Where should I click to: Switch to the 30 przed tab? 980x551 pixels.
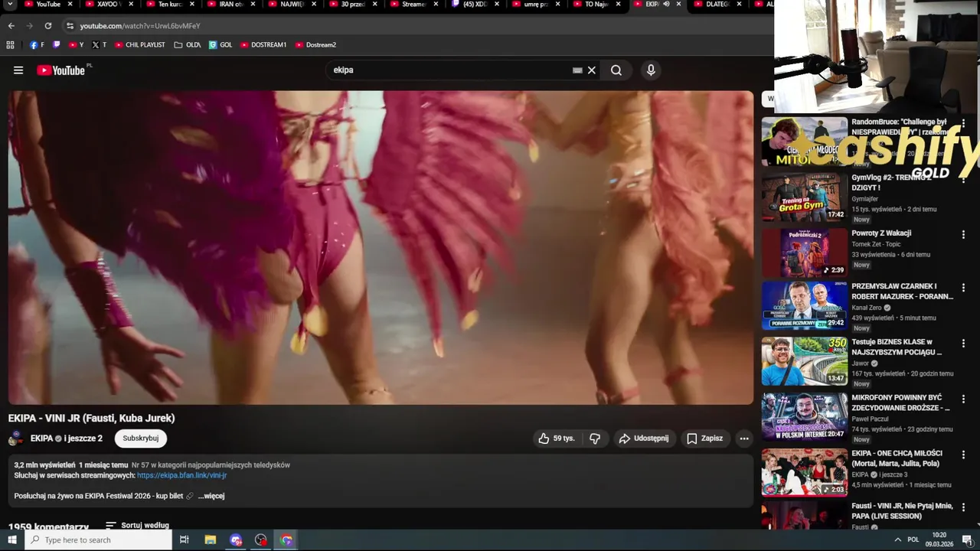351,5
